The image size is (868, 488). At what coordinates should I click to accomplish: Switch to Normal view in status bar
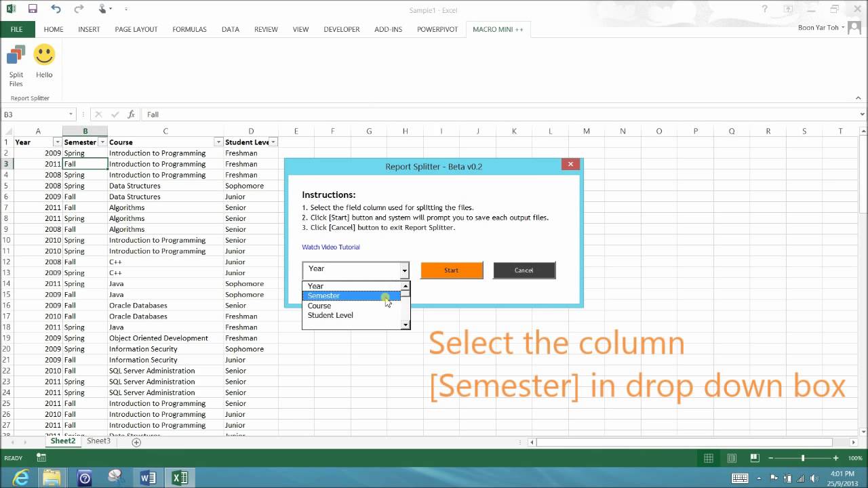(x=709, y=458)
